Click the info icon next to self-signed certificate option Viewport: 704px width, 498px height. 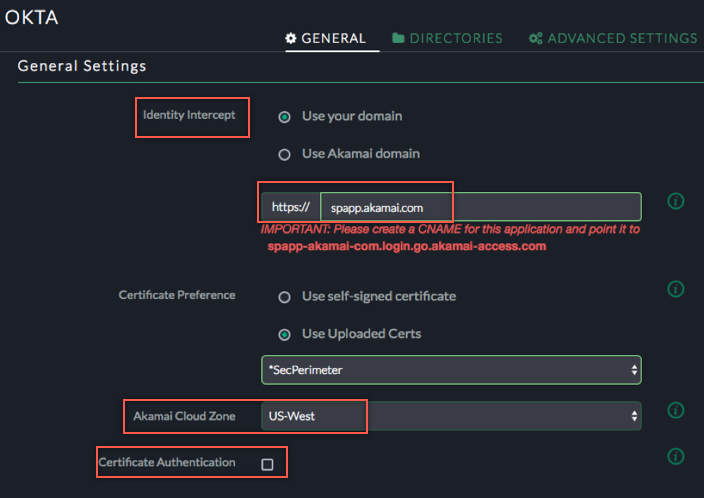pos(675,289)
